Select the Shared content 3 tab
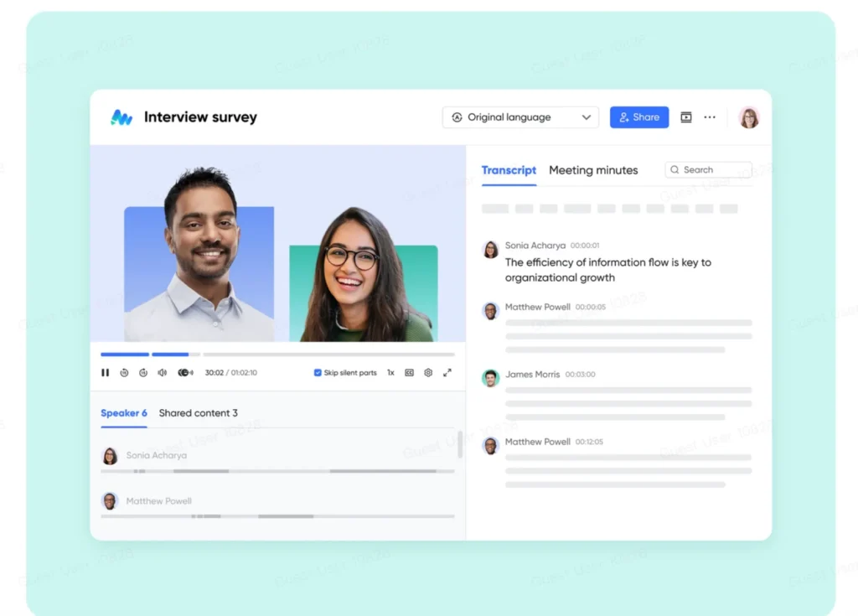Viewport: 858px width, 616px height. pyautogui.click(x=198, y=413)
